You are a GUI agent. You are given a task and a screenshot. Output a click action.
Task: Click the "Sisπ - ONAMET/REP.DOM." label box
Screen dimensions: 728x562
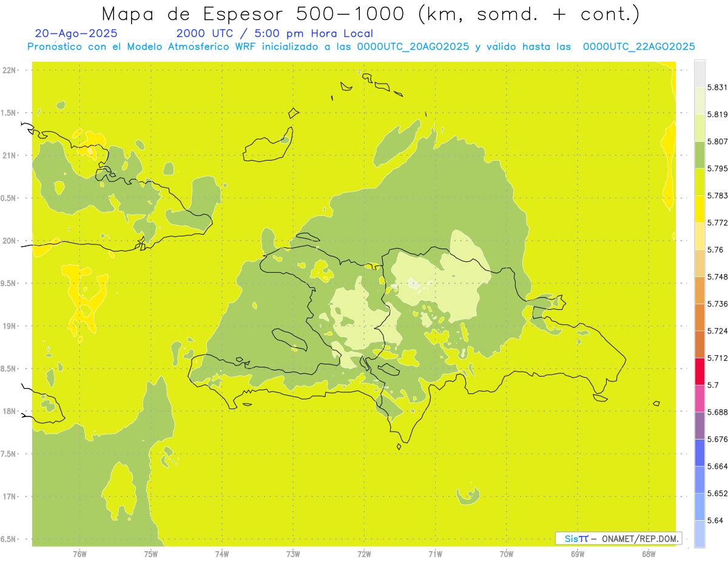(x=619, y=538)
